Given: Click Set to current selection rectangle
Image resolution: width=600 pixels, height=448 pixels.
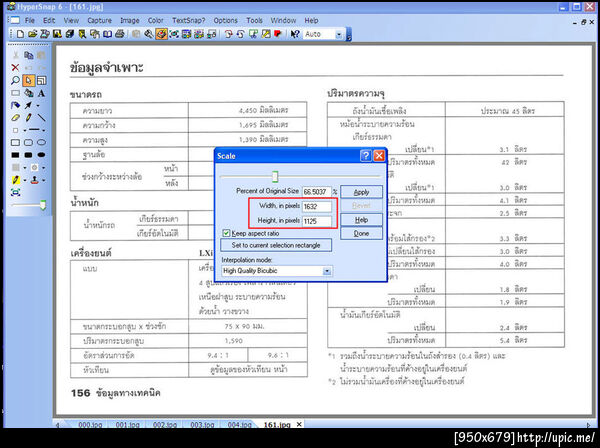Looking at the screenshot, I should [x=276, y=245].
